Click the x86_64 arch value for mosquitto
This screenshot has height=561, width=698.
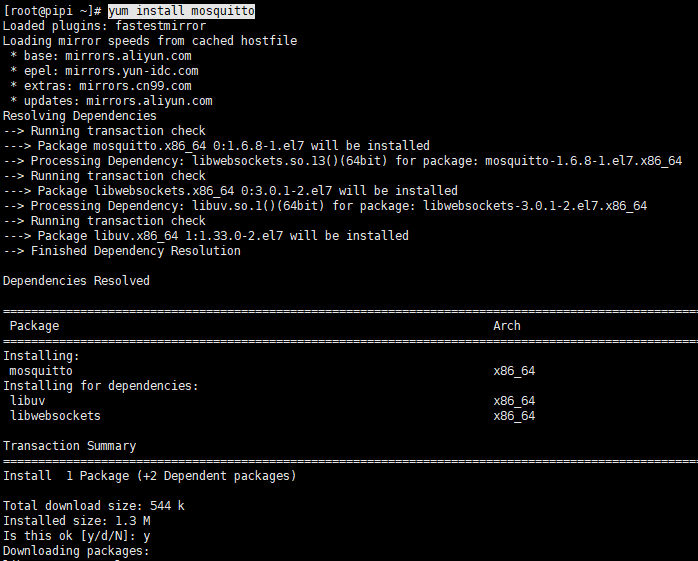pos(514,371)
